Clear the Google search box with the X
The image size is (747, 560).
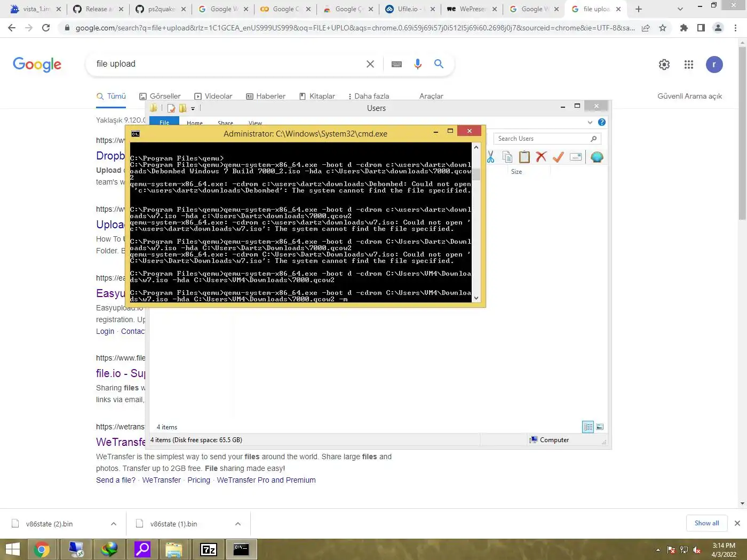tap(370, 64)
